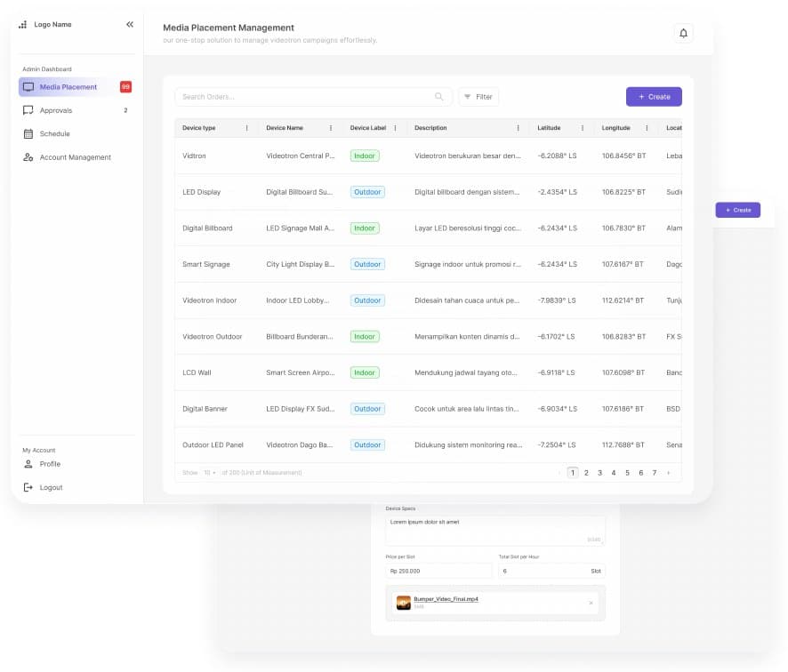Click Indoor label on Digital Billboard row

tap(365, 228)
